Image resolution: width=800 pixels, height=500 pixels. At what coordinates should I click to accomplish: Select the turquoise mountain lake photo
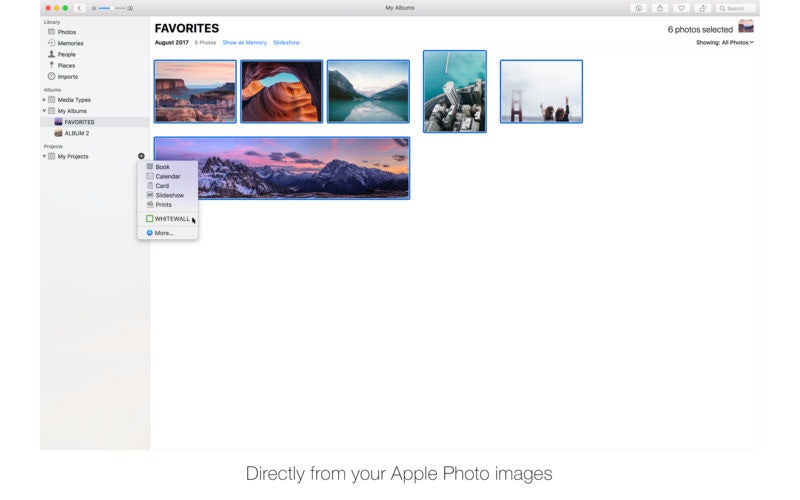click(368, 91)
